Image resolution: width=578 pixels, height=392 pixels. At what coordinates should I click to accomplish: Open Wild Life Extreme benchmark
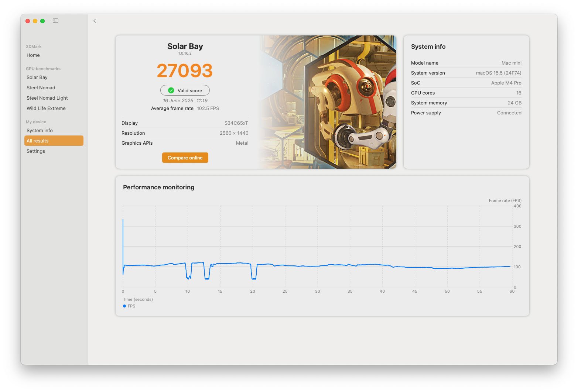[x=46, y=109]
